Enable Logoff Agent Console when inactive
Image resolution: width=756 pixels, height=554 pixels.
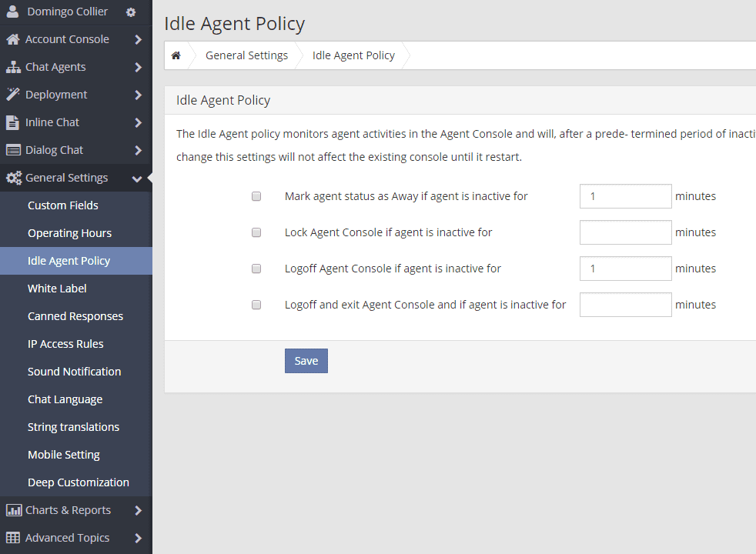(x=256, y=269)
